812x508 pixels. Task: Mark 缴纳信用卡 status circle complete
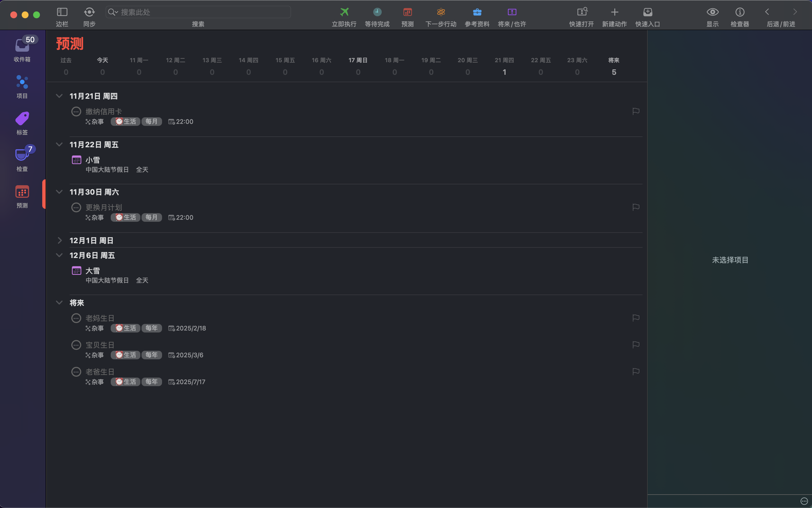tap(76, 112)
